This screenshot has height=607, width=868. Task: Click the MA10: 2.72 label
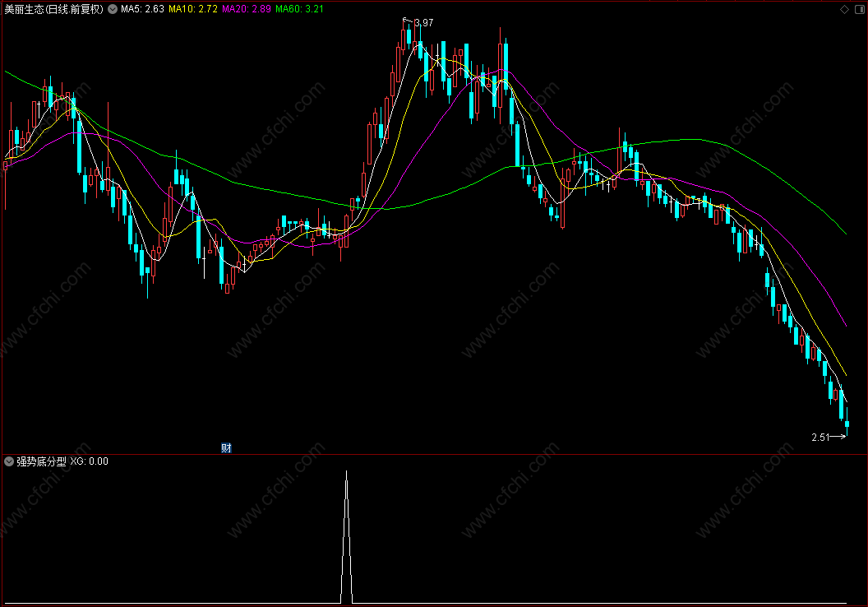[x=192, y=9]
